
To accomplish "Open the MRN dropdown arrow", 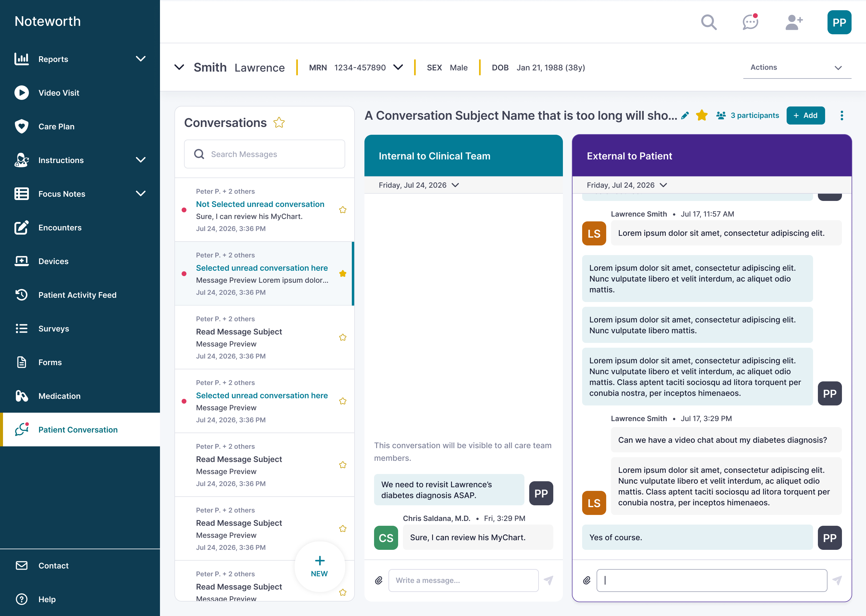I will (x=398, y=67).
